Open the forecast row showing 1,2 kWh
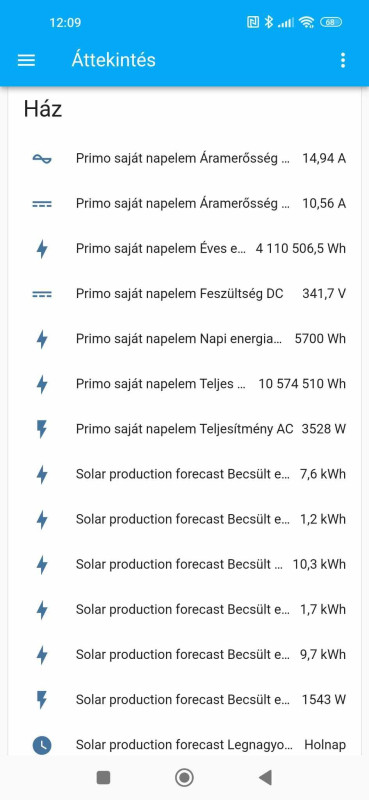The width and height of the screenshot is (369, 800). click(185, 519)
